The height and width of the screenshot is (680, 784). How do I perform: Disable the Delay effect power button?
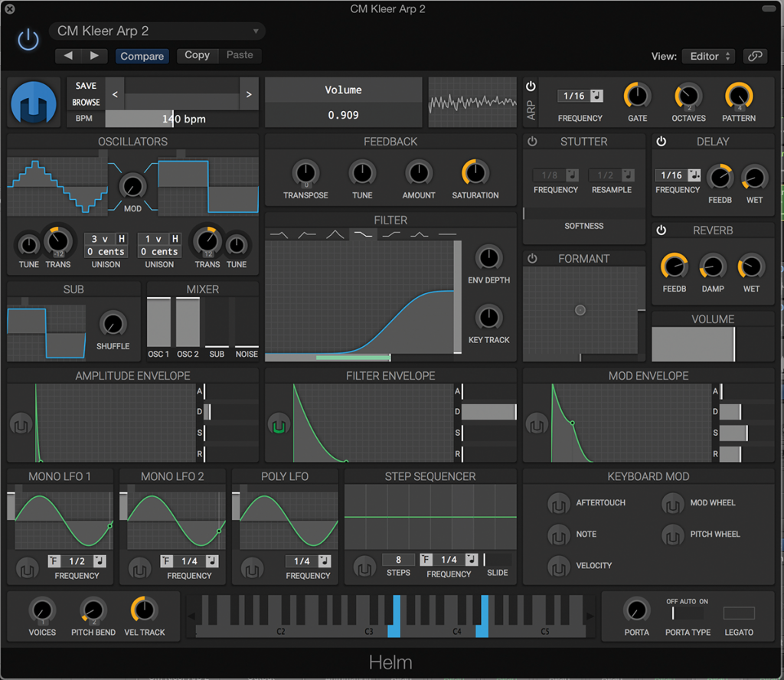click(x=661, y=142)
